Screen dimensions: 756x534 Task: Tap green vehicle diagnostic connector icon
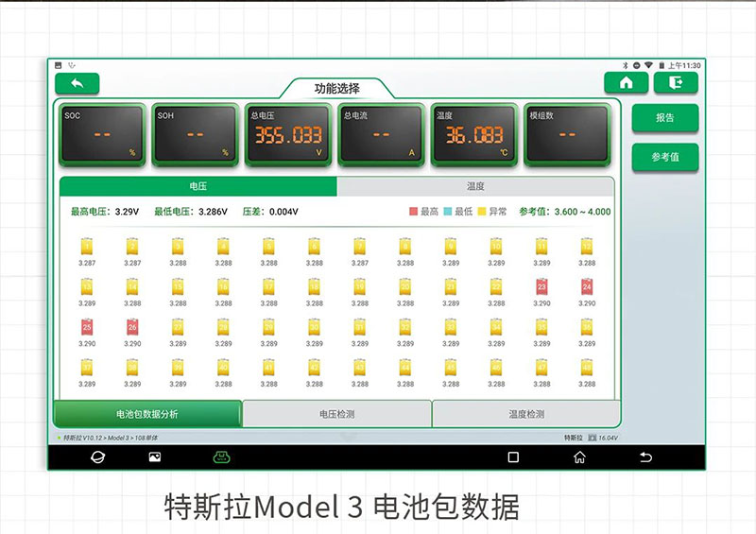coord(222,456)
